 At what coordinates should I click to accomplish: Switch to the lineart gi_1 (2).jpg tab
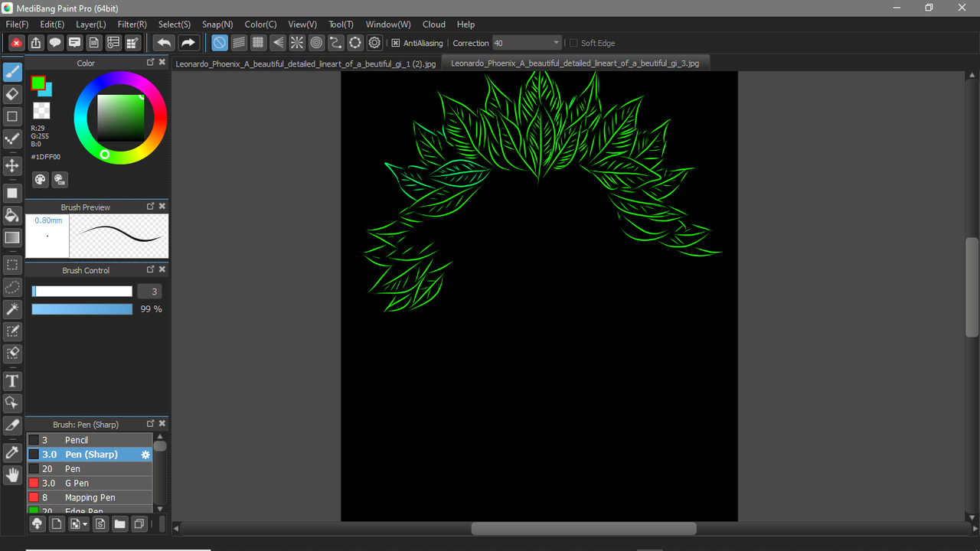point(305,64)
